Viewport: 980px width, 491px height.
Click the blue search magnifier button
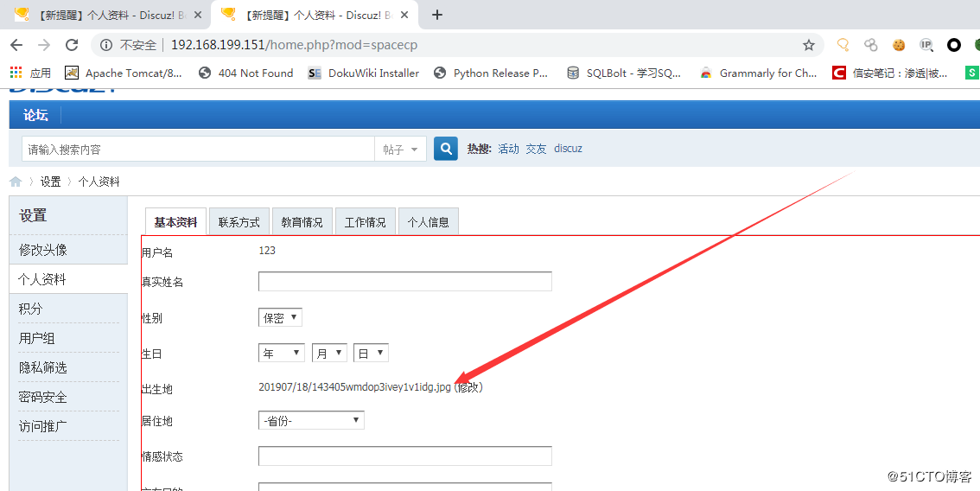click(x=445, y=149)
